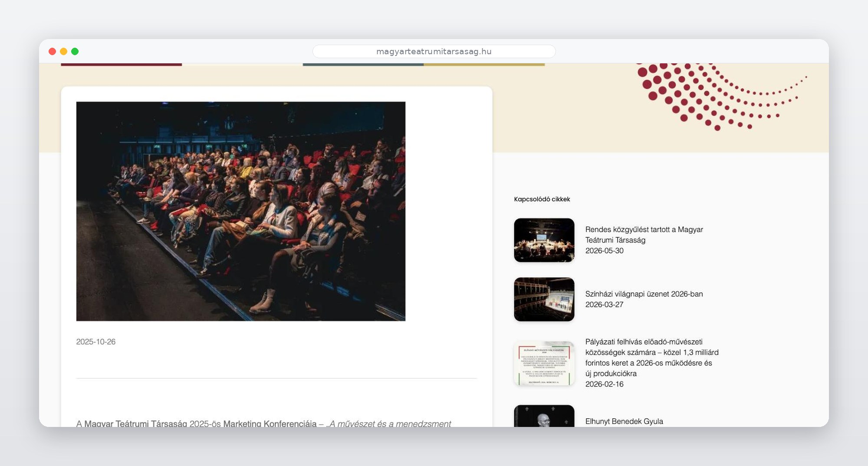
Task: Open 'Pályázati felhívás előadó-művészeti közösségek számára' link
Action: click(652, 358)
